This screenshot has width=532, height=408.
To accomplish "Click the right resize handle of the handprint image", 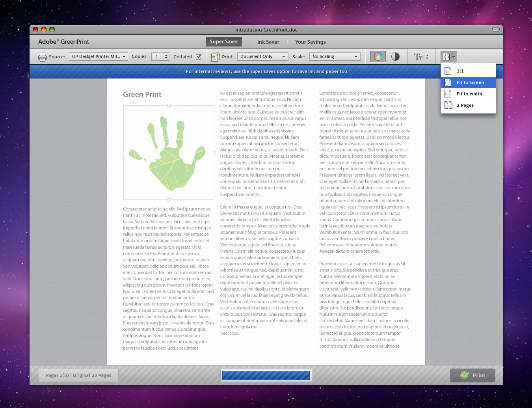I will [214, 152].
